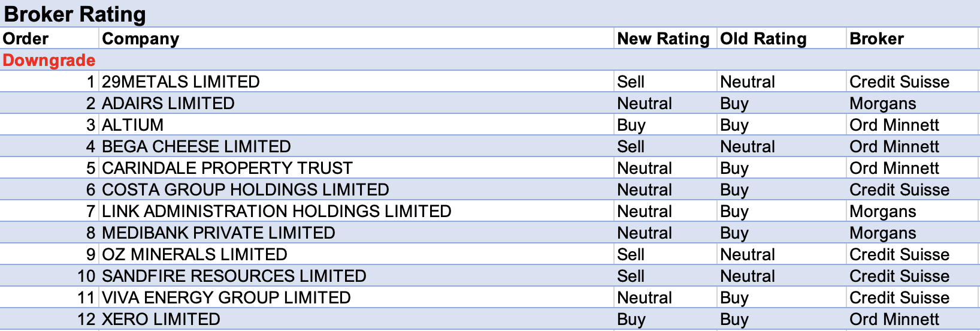The image size is (980, 331).
Task: Select the 29METALS LIMITED company cell
Action: [x=181, y=82]
